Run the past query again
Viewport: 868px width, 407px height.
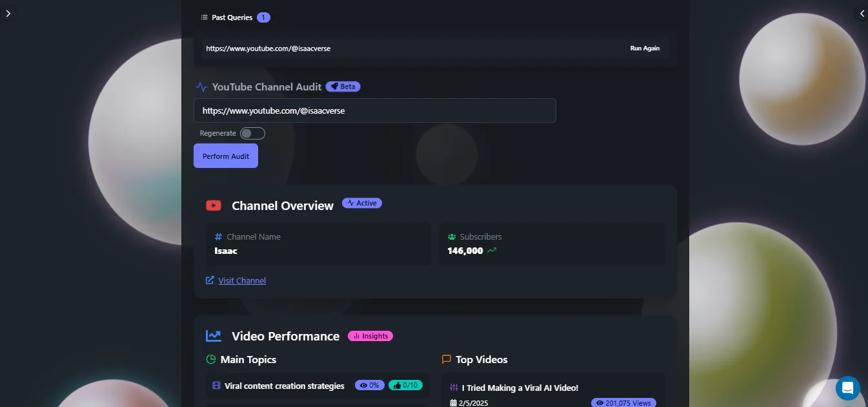point(645,48)
